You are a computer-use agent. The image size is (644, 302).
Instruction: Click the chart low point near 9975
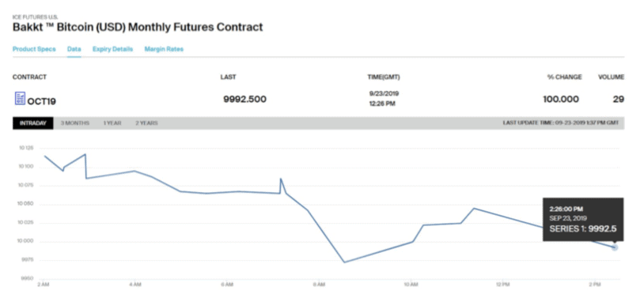coord(344,262)
